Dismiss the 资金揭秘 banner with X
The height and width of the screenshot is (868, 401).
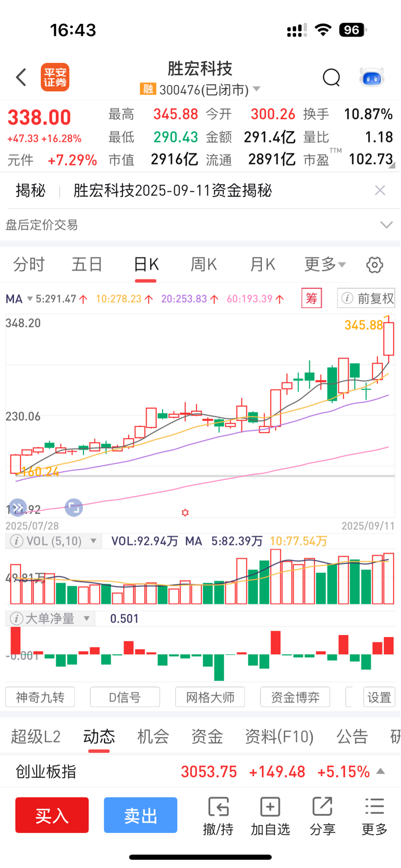pos(380,190)
